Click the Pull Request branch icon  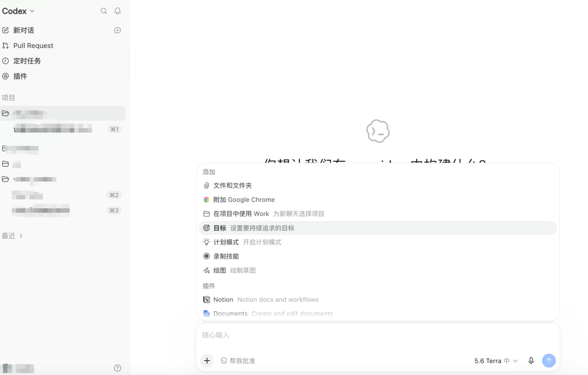5,45
